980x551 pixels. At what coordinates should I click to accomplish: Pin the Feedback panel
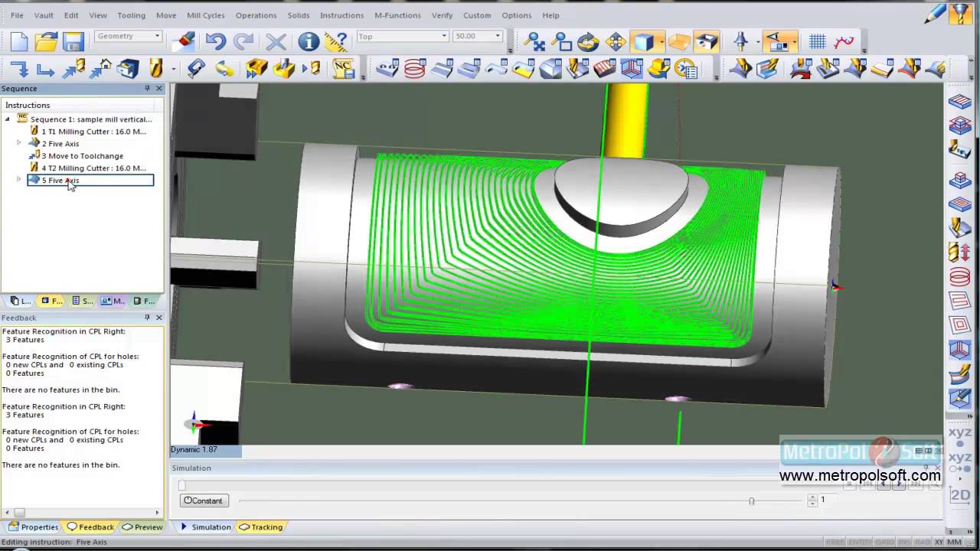(x=148, y=318)
